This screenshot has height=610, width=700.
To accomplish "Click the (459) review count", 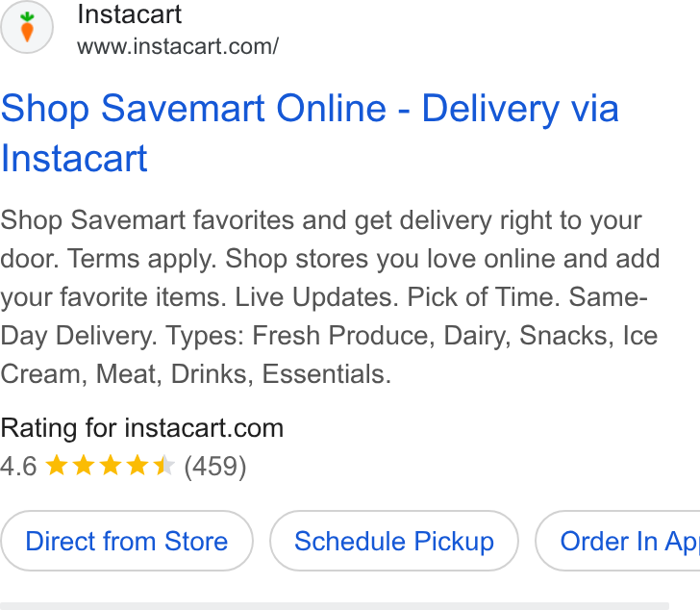I will click(215, 467).
